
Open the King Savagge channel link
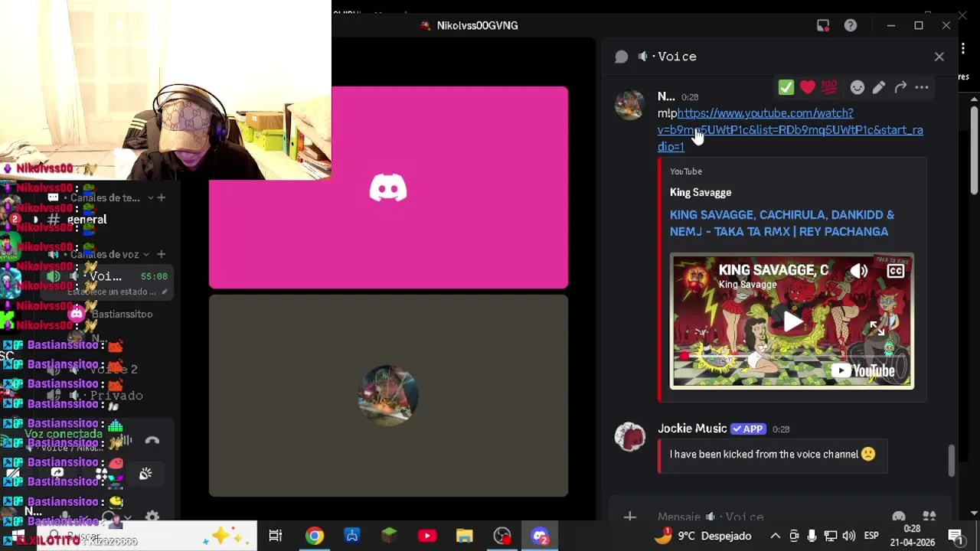pyautogui.click(x=701, y=192)
